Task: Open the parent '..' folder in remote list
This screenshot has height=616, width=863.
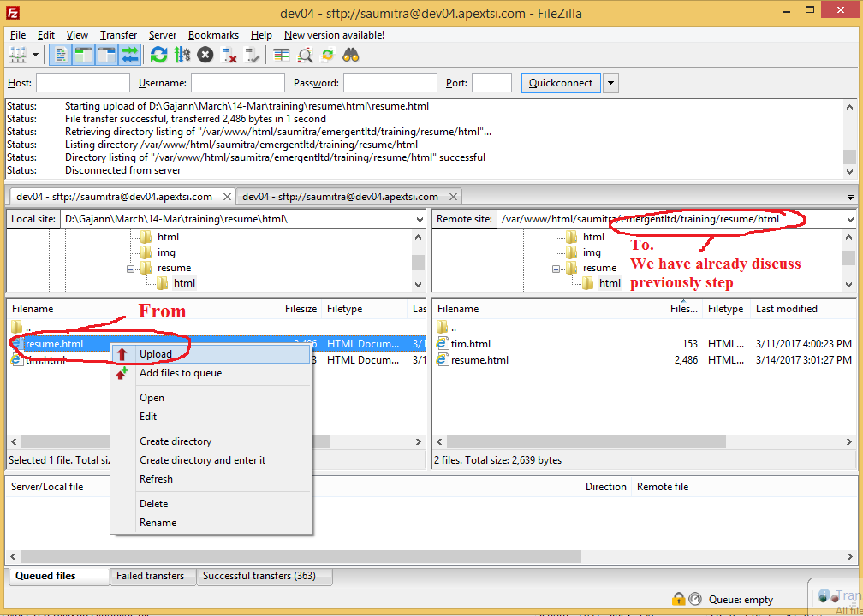Action: [x=645, y=328]
